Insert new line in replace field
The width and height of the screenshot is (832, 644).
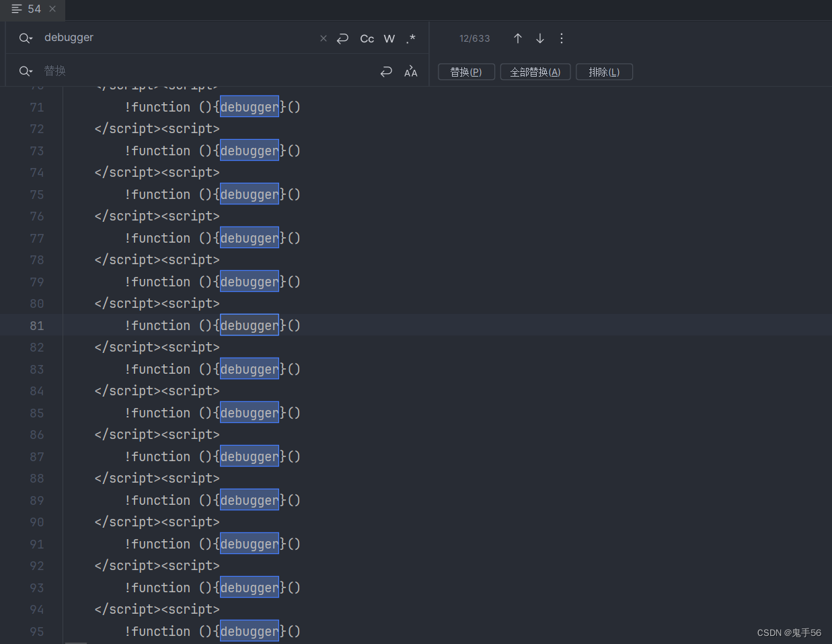386,71
